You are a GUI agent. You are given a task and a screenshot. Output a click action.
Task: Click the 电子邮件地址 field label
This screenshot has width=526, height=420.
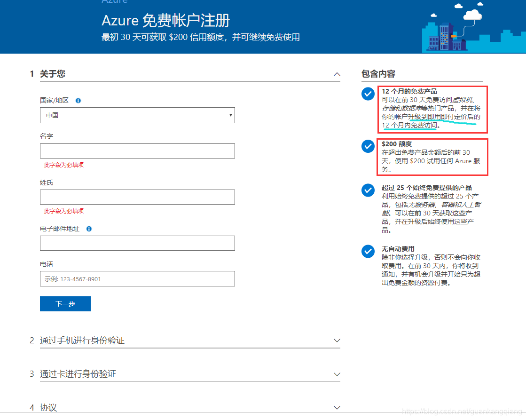[60, 229]
